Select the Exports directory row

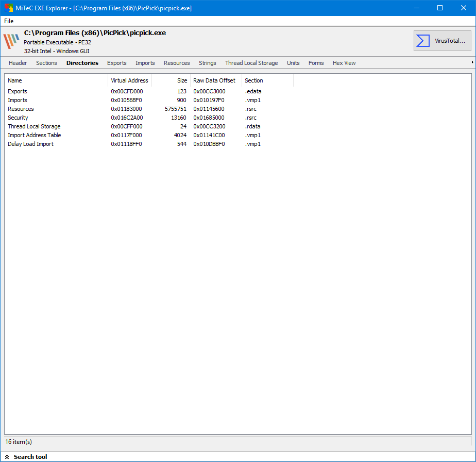pyautogui.click(x=149, y=91)
